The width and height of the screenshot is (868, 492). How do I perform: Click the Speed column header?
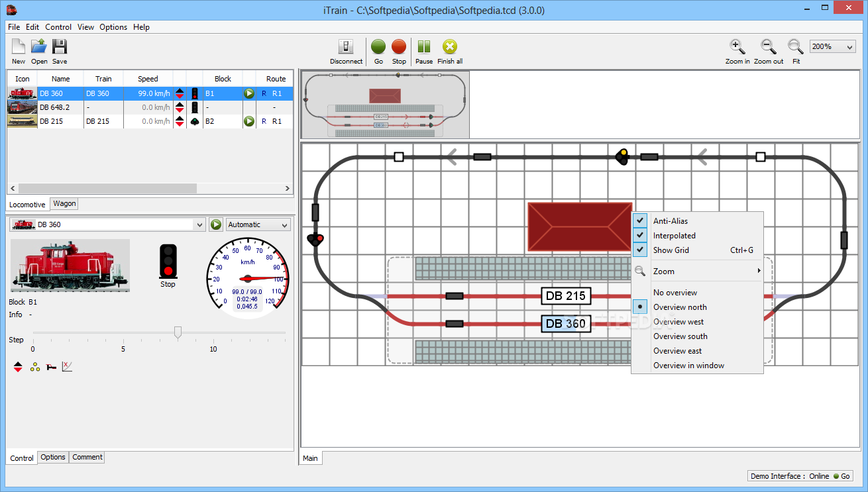(x=148, y=79)
